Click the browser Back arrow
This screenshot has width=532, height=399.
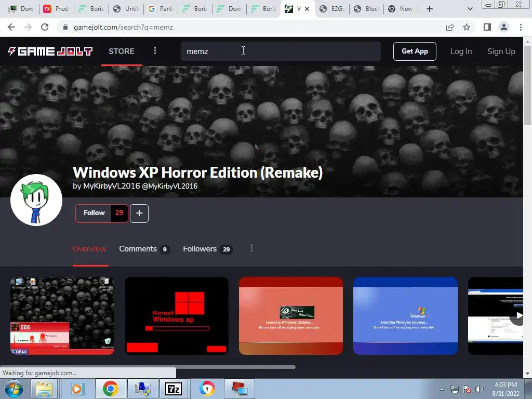click(11, 27)
